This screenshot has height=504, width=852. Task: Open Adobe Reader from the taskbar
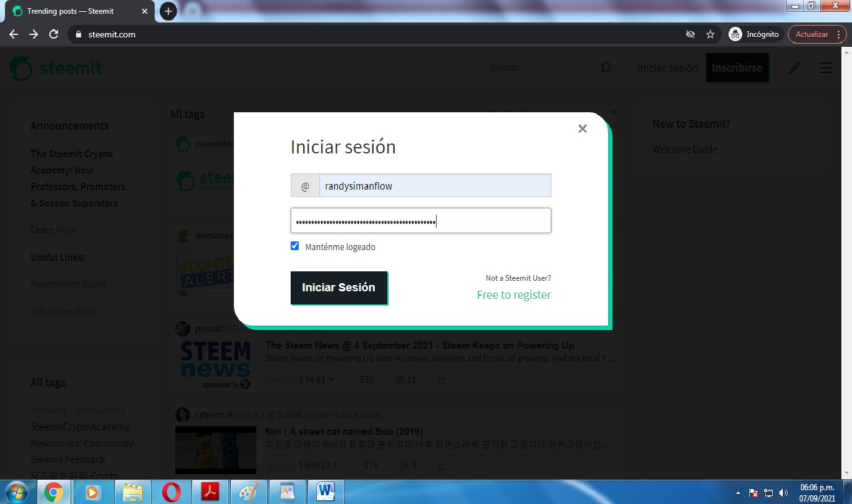(210, 492)
